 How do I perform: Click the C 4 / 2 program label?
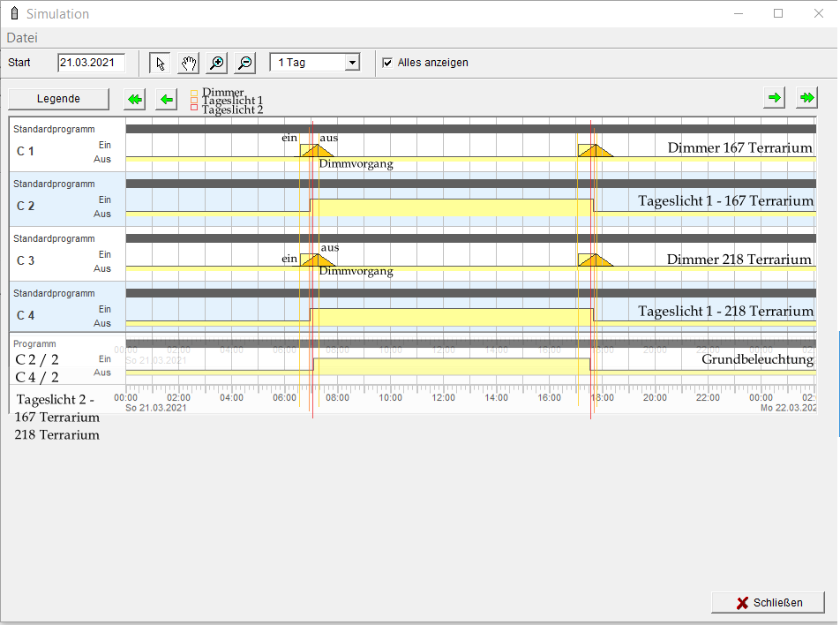click(x=37, y=377)
